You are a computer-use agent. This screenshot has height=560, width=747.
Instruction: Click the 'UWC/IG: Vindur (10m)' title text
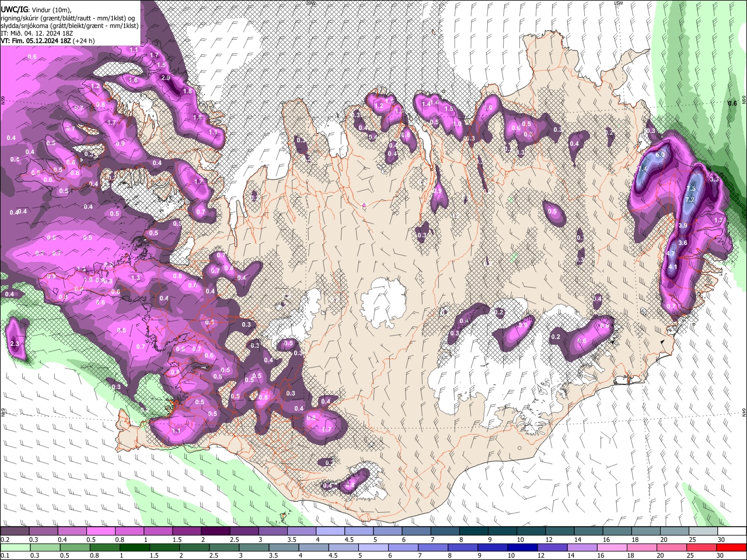tap(36, 10)
